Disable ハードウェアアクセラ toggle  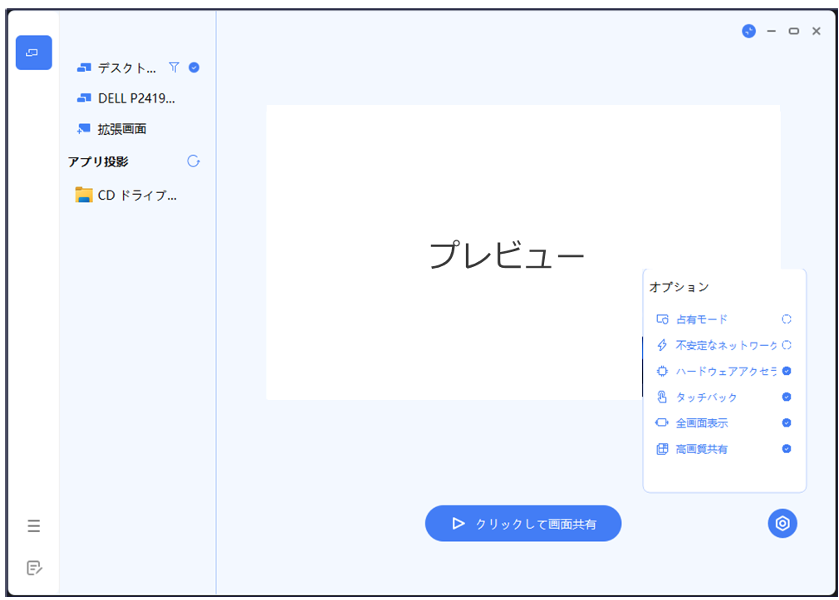pos(787,371)
